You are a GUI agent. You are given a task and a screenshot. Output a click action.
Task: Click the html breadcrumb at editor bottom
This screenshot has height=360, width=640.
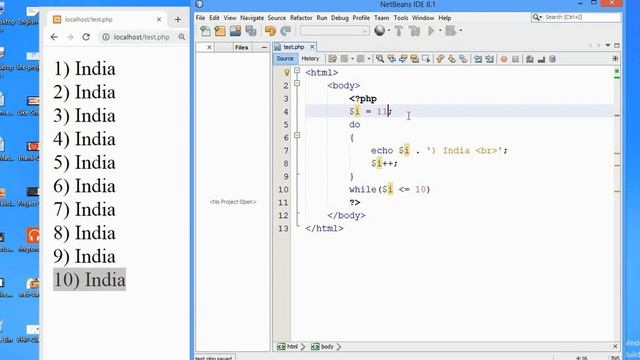288,347
